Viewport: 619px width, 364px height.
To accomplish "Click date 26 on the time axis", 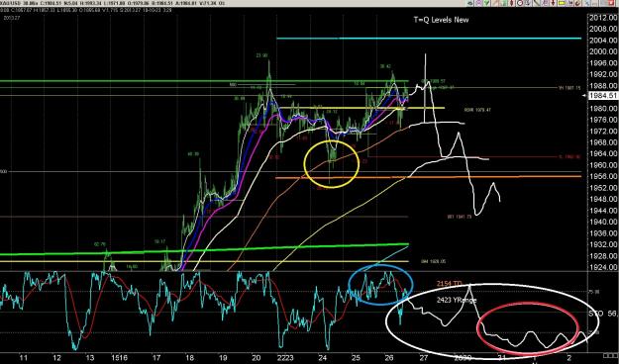I will pyautogui.click(x=389, y=358).
